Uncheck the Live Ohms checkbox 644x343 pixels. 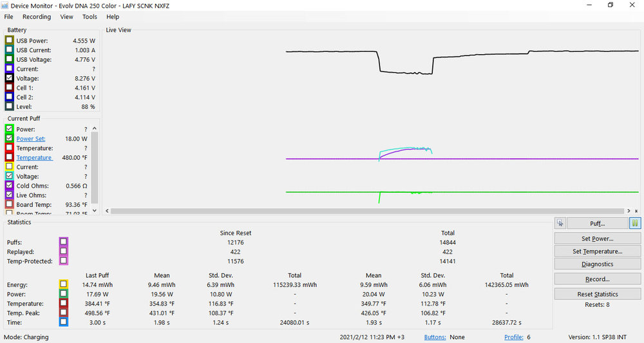(x=9, y=195)
